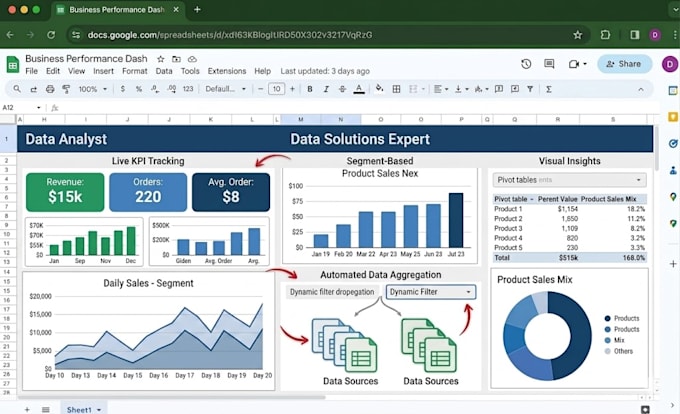Get add-ons with side panel plus
The height and width of the screenshot is (414, 680).
673,264
